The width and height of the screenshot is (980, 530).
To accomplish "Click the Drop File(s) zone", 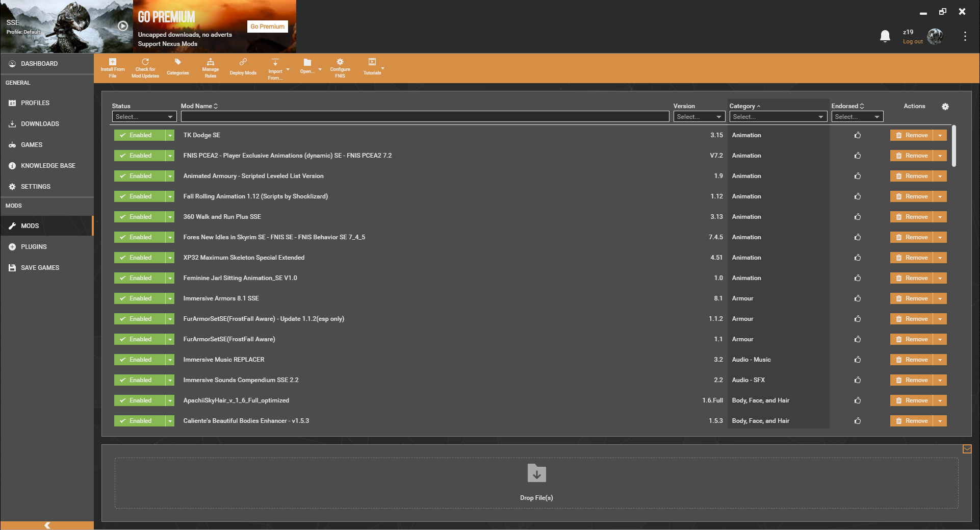I will [x=536, y=483].
